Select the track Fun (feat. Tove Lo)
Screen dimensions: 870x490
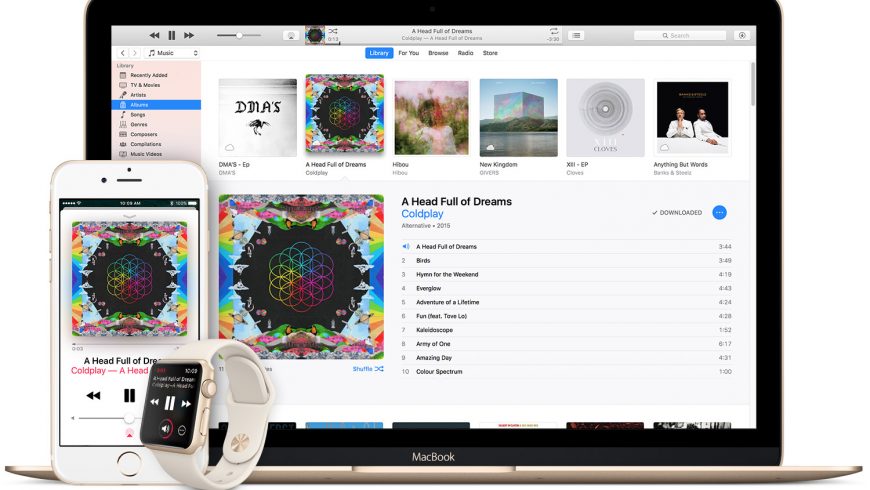566,316
